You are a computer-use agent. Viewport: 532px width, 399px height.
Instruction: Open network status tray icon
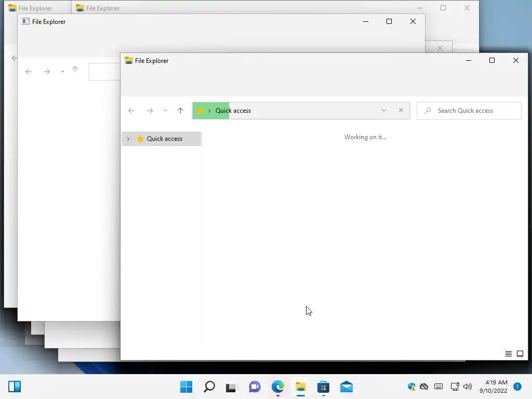(455, 387)
